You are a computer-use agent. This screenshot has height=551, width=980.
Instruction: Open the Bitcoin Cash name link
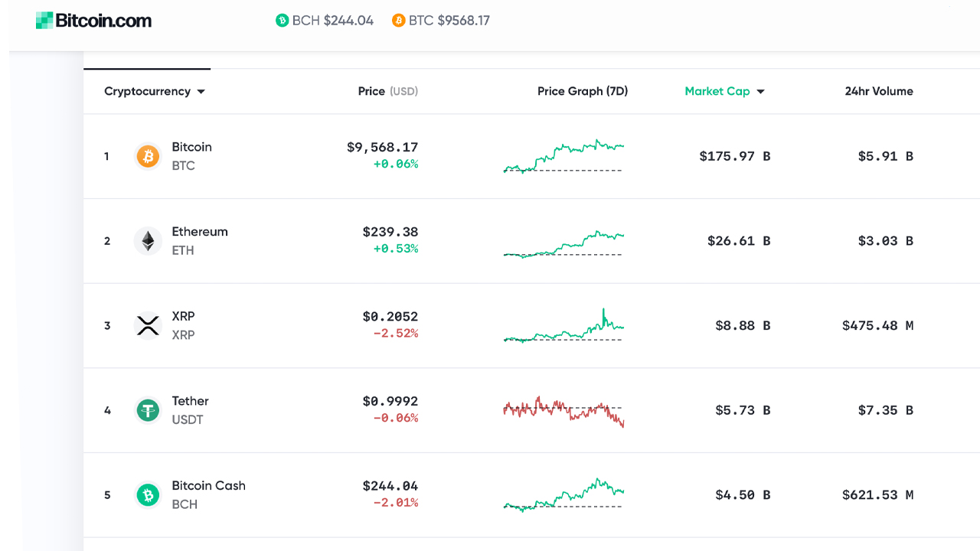[208, 486]
